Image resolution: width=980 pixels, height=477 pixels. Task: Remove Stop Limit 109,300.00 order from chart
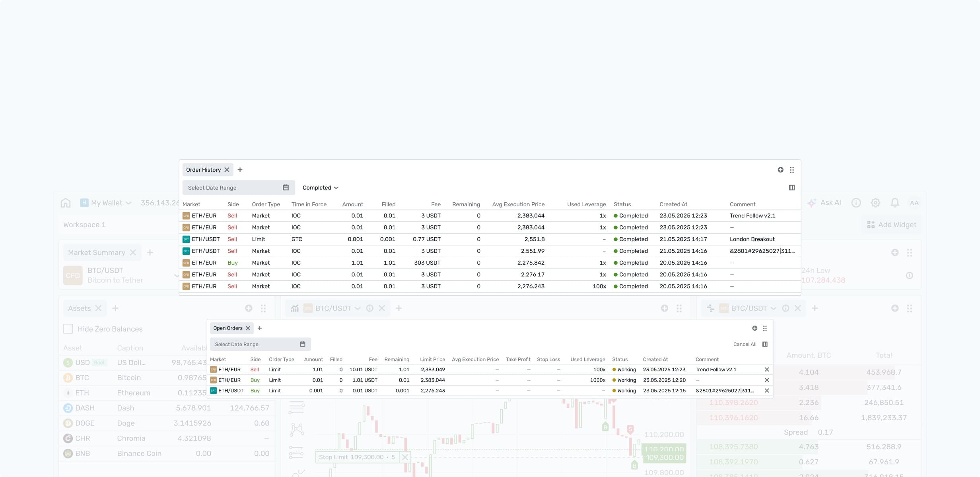coord(404,457)
